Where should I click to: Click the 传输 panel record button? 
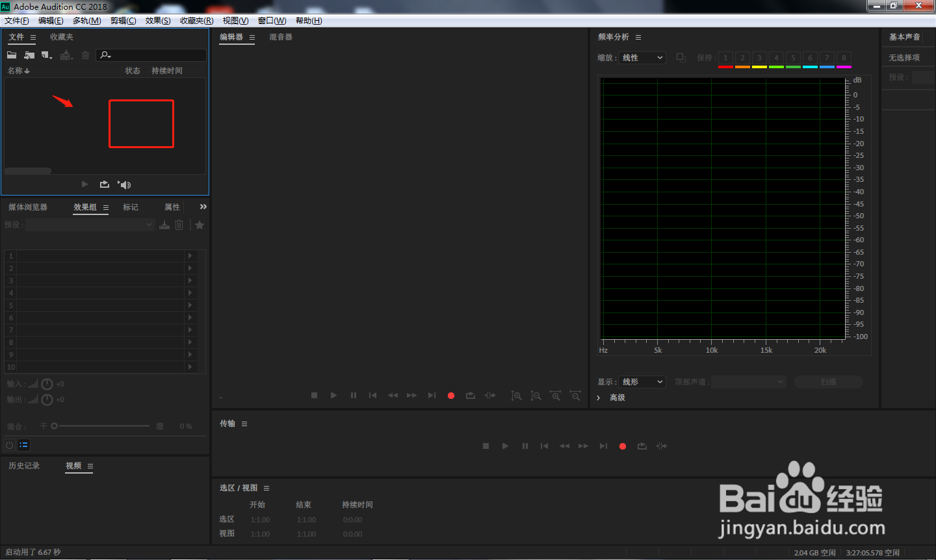coord(623,446)
